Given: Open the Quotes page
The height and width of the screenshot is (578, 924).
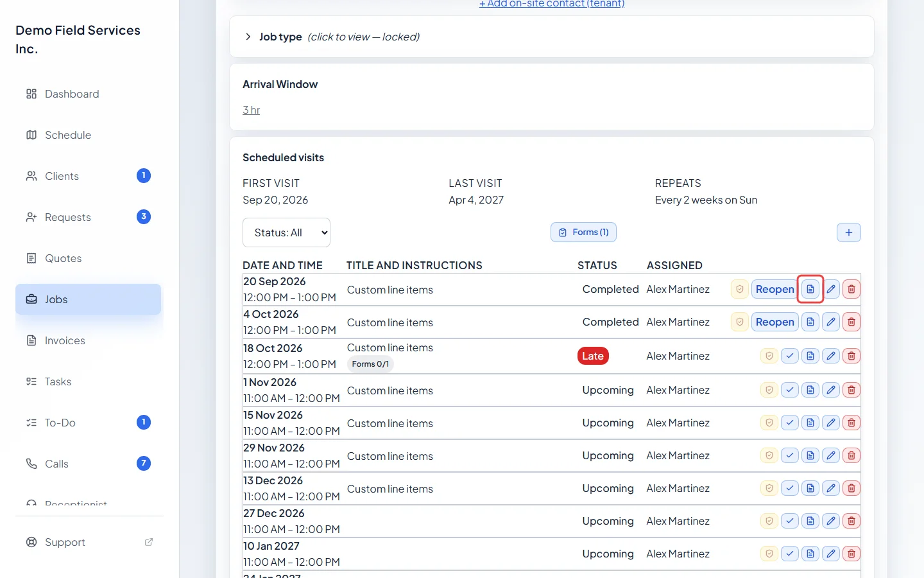Looking at the screenshot, I should [89, 258].
